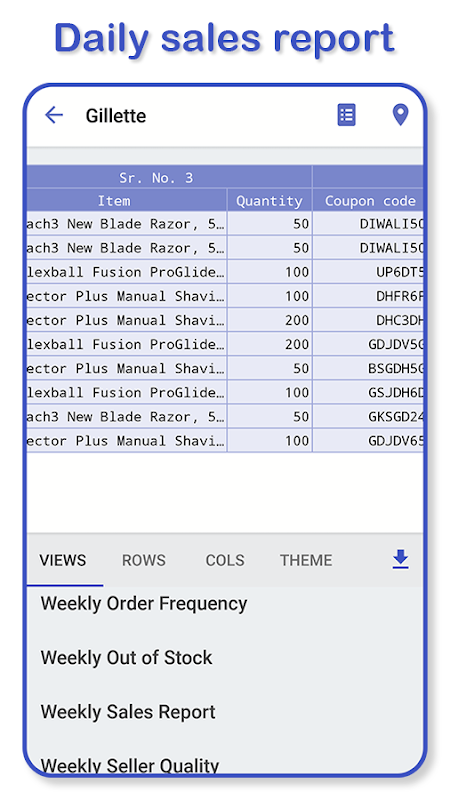Select the item cell beside coupon DHC3DH
The height and width of the screenshot is (800, 450).
pos(127,320)
